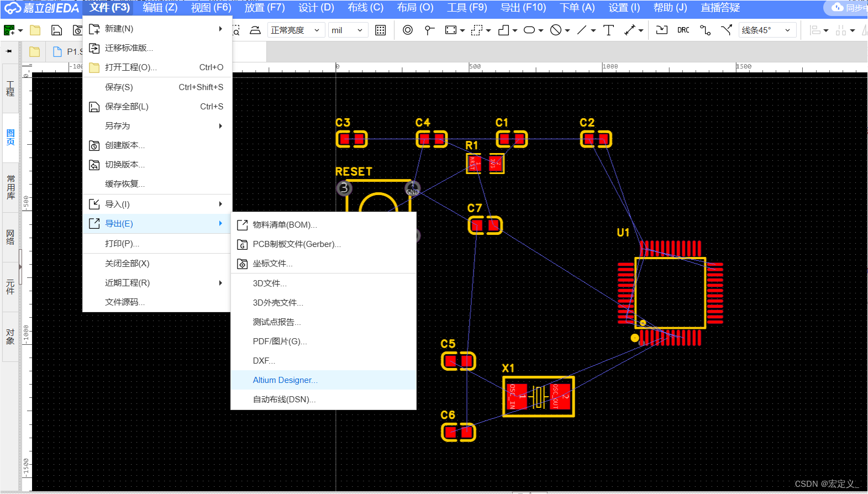Select the line drawing tool
Viewport: 868px width, 494px height.
582,30
